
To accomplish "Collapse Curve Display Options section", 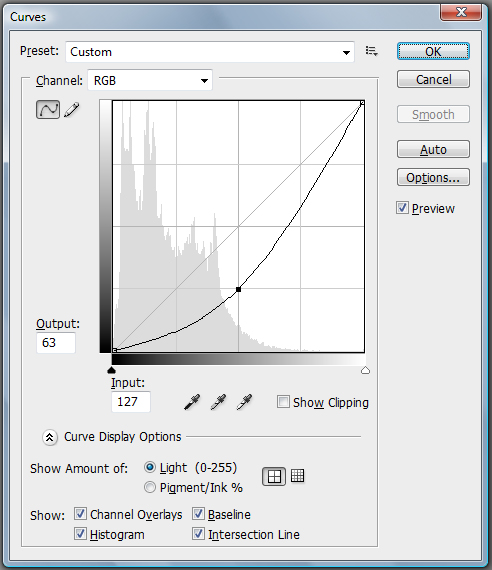I will coord(50,437).
